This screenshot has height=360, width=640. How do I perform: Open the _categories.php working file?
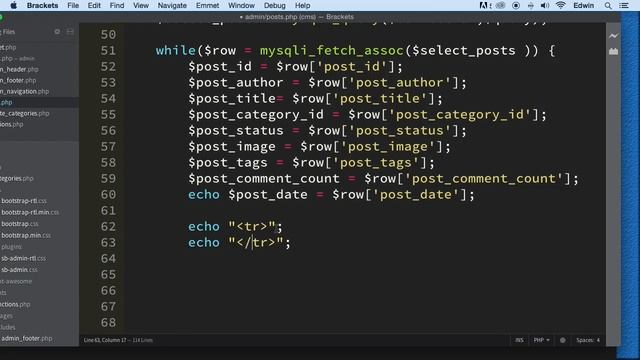[24, 113]
